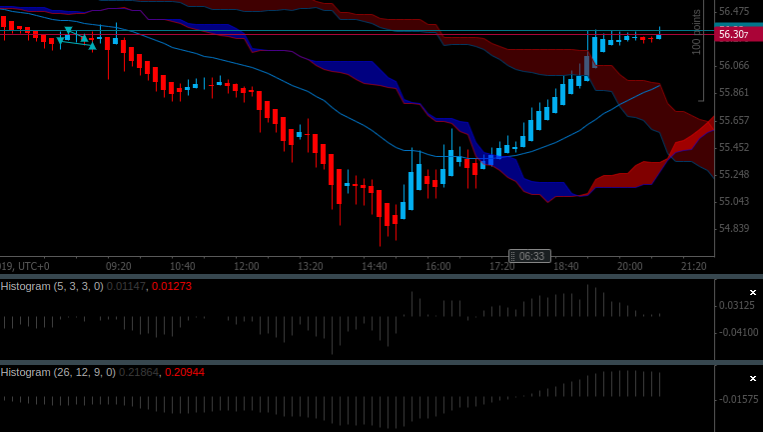Screen dimensions: 763x432
Task: Close the Histogram (5, 3, 3, 0) panel
Action: [753, 292]
